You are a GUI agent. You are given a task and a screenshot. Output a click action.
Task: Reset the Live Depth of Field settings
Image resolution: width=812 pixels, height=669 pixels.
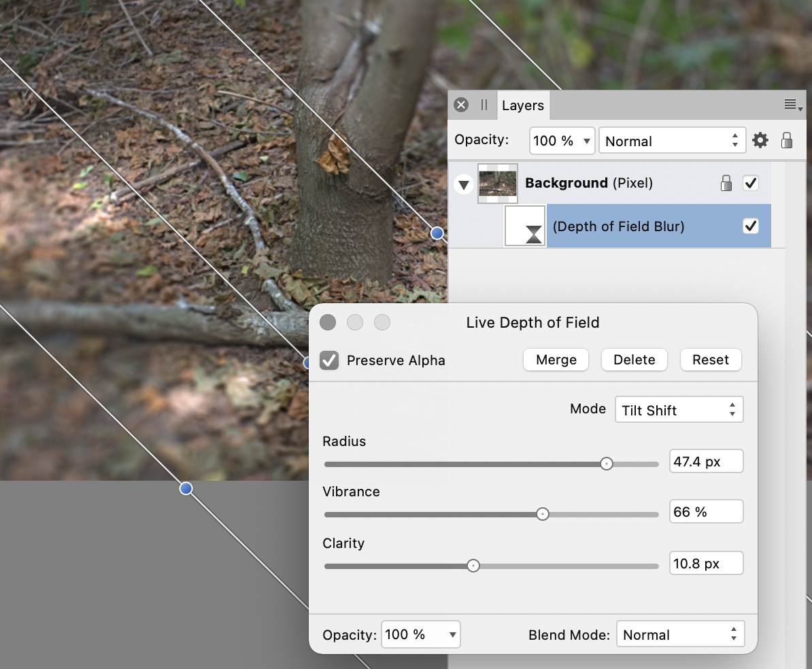pyautogui.click(x=711, y=360)
